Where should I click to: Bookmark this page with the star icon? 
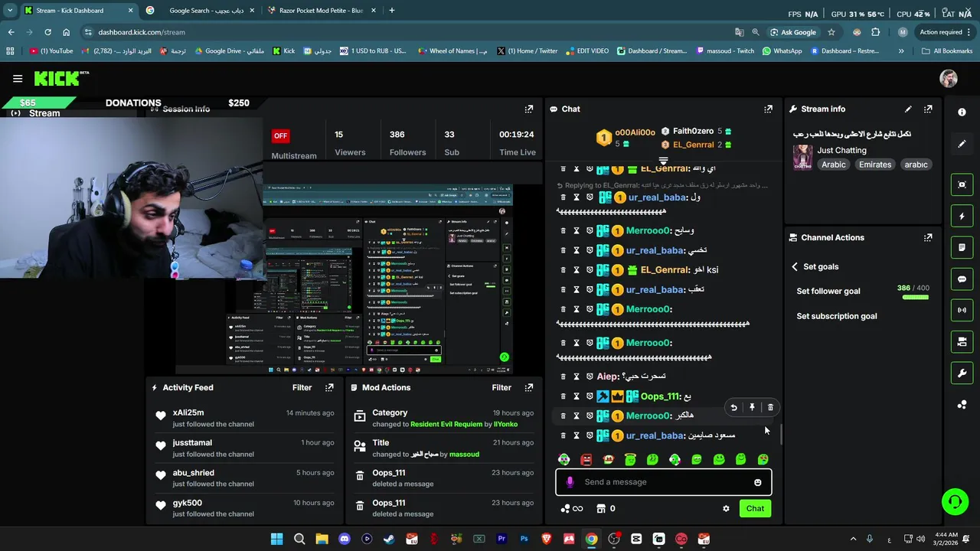point(831,32)
